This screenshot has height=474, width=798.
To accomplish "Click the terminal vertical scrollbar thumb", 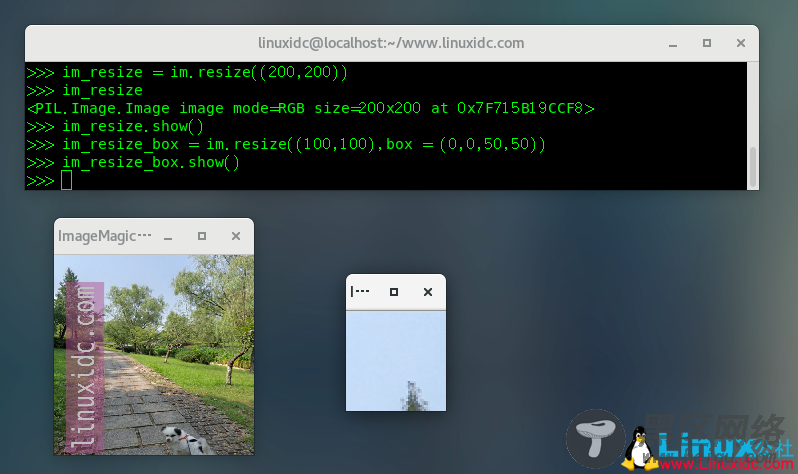I will [753, 166].
